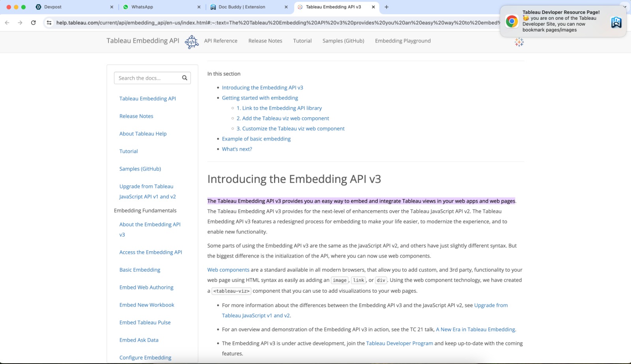Jump to Add the Tableau viz web component
This screenshot has width=631, height=364.
[x=283, y=119]
